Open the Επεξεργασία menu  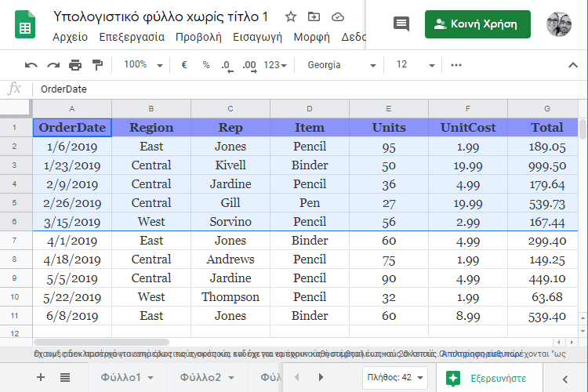132,37
